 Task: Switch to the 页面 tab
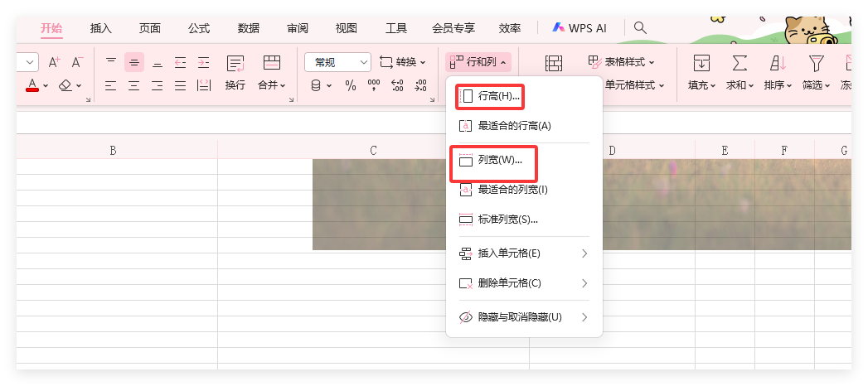coord(149,28)
